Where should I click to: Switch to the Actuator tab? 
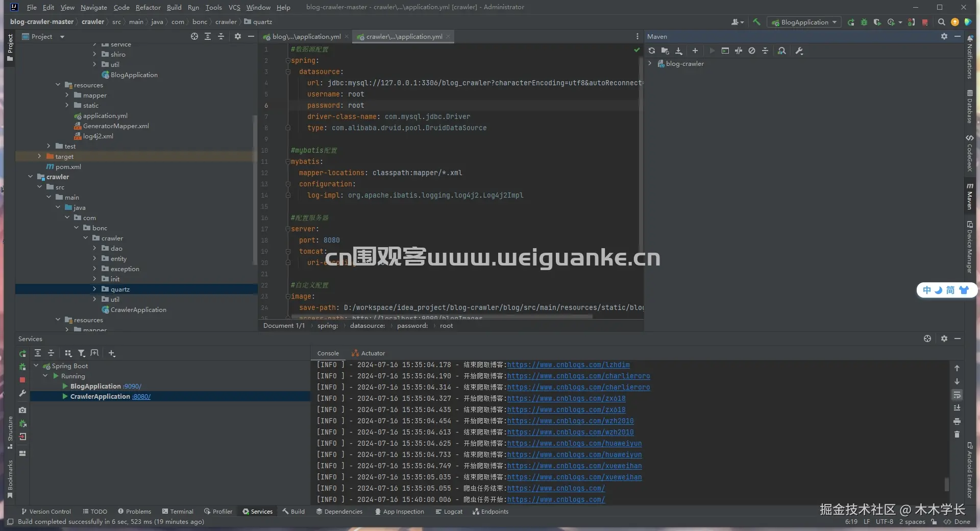[368, 353]
